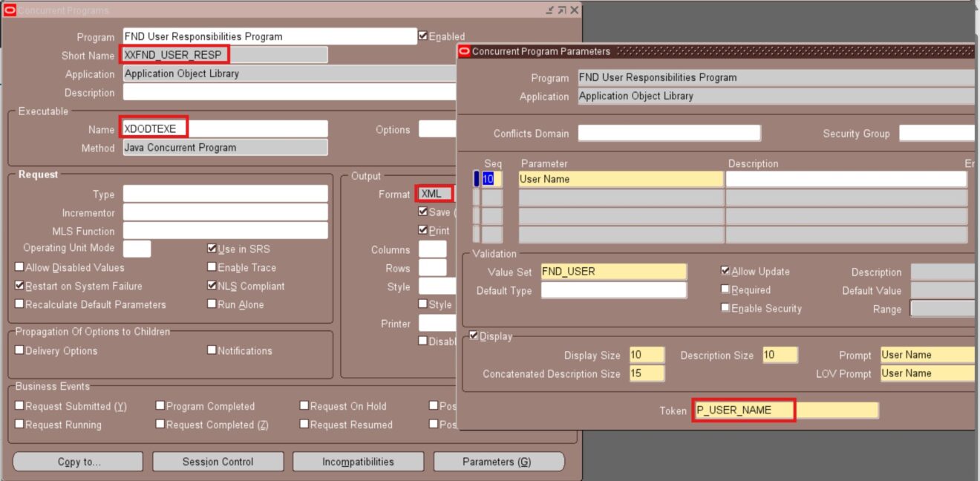Click the Copy to... button
Image resolution: width=980 pixels, height=481 pixels.
79,461
